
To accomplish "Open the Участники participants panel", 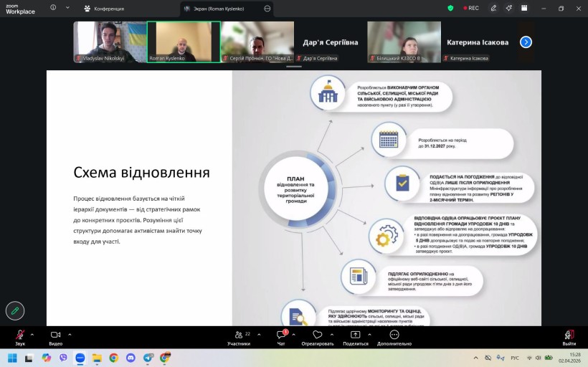I will [x=239, y=338].
